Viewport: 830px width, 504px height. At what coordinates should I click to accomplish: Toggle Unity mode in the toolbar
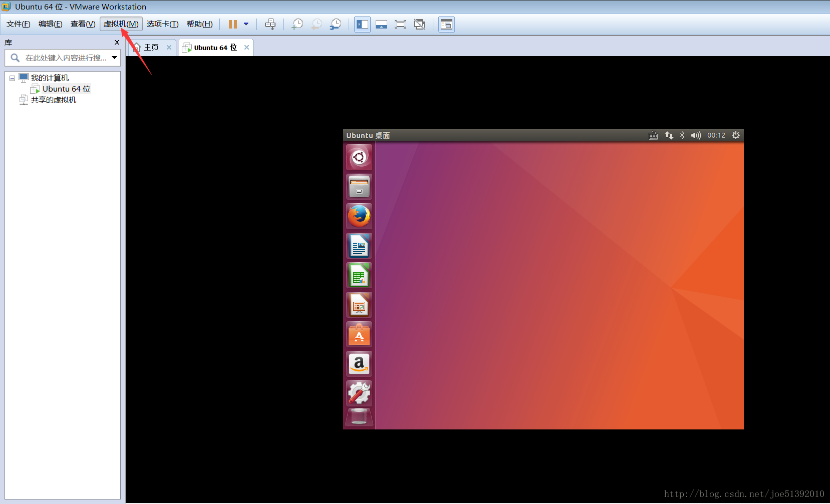pyautogui.click(x=419, y=24)
